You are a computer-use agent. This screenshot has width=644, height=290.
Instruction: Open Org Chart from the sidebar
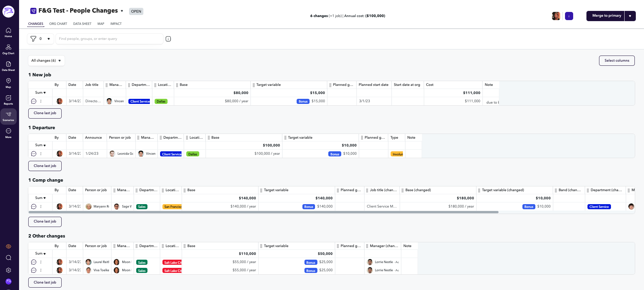point(9,49)
